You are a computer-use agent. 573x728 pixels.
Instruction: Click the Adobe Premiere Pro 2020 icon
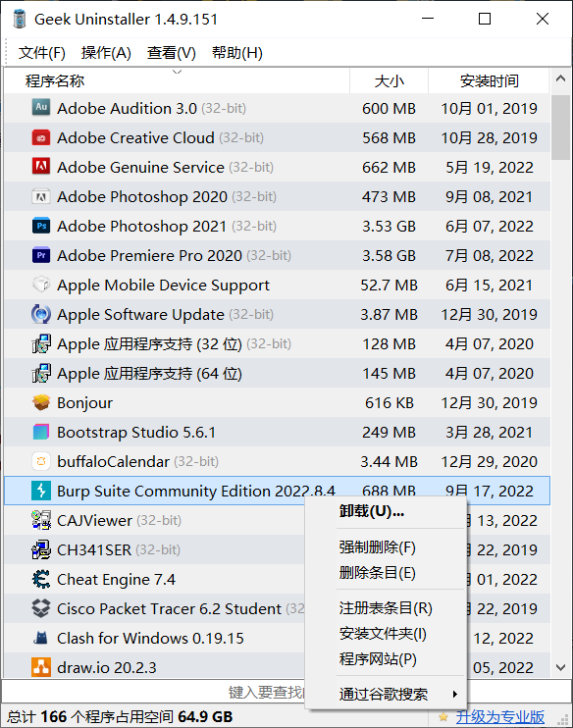pyautogui.click(x=41, y=255)
